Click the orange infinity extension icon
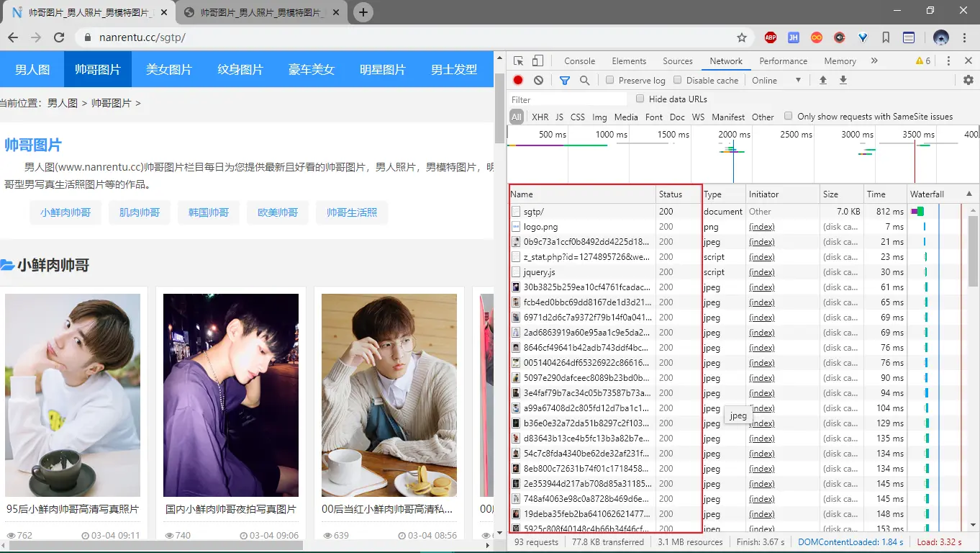The height and width of the screenshot is (553, 980). pos(817,37)
